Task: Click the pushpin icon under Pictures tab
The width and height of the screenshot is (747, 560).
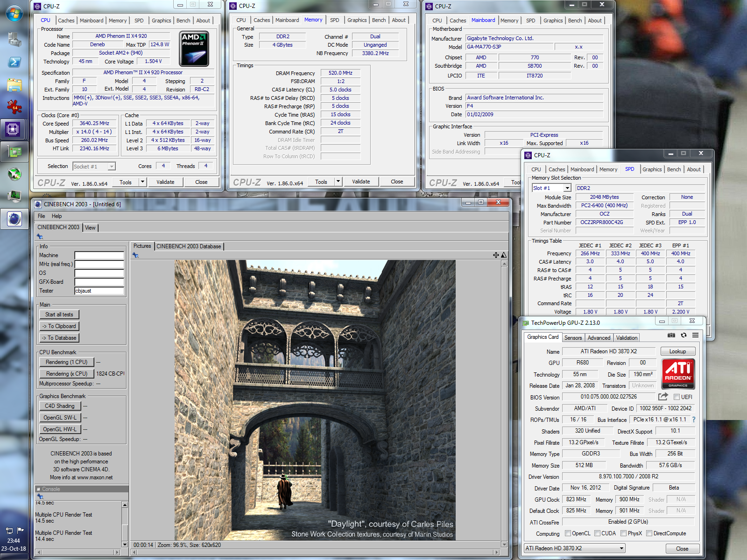Action: tap(135, 255)
